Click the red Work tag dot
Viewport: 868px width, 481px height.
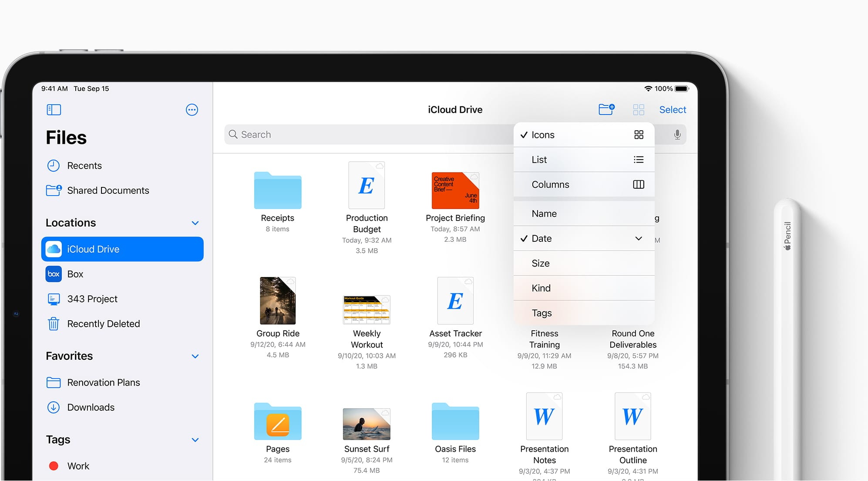54,466
